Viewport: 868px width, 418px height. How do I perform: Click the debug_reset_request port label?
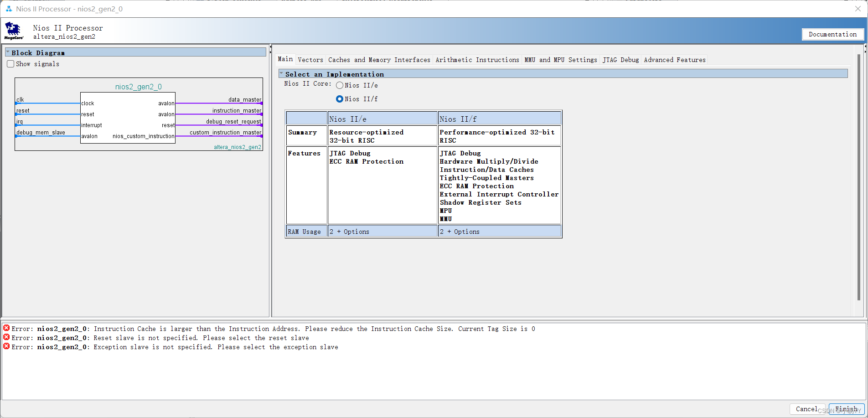(234, 121)
